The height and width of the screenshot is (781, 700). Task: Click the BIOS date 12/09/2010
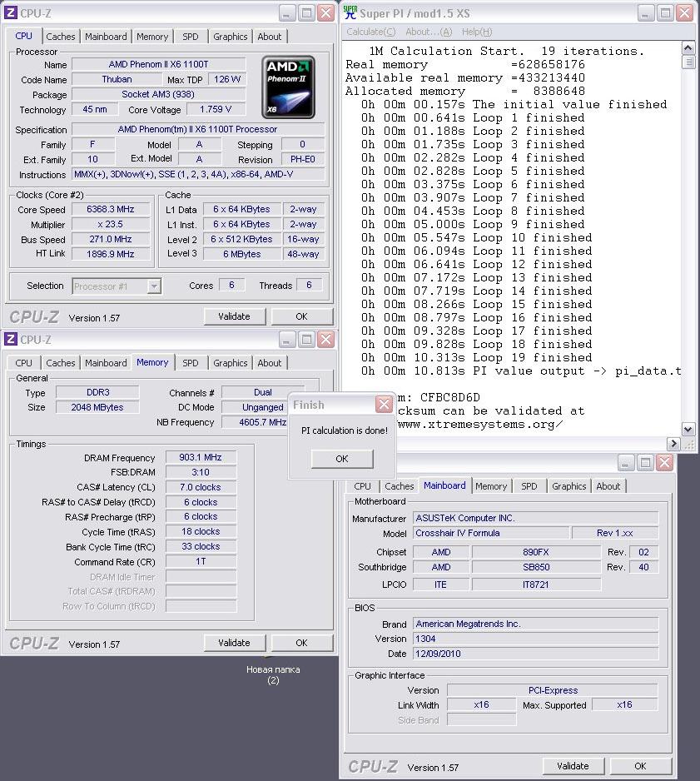(536, 654)
